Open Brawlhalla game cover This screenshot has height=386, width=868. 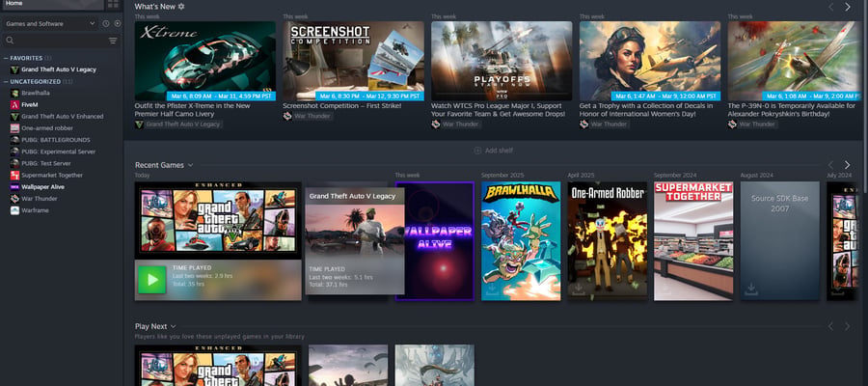521,241
